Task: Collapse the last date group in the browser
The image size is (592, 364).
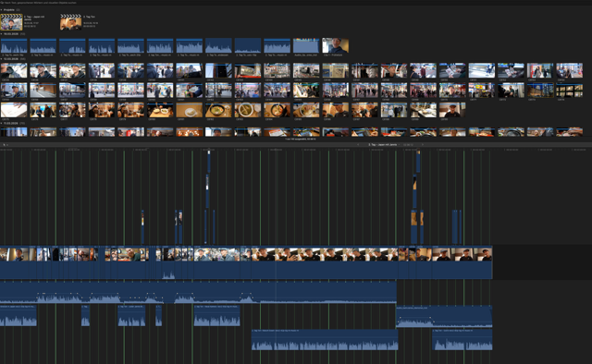Action: pyautogui.click(x=2, y=123)
